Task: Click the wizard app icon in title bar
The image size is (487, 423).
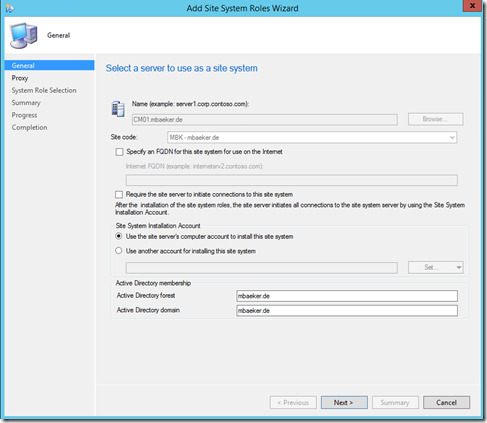Action: (x=10, y=8)
